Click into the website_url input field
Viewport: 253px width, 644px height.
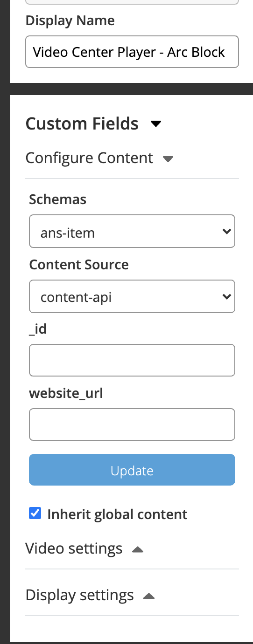[132, 425]
